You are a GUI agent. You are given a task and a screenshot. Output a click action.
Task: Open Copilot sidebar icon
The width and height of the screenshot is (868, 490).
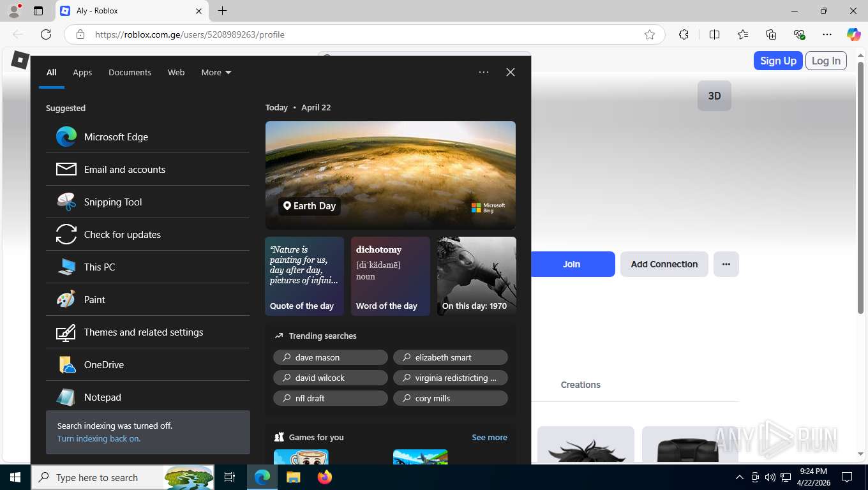pos(854,34)
